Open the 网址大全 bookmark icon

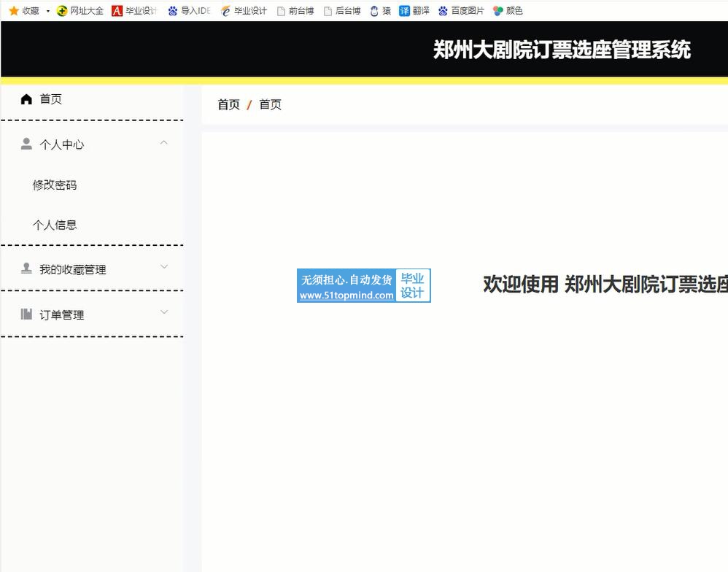tap(62, 11)
